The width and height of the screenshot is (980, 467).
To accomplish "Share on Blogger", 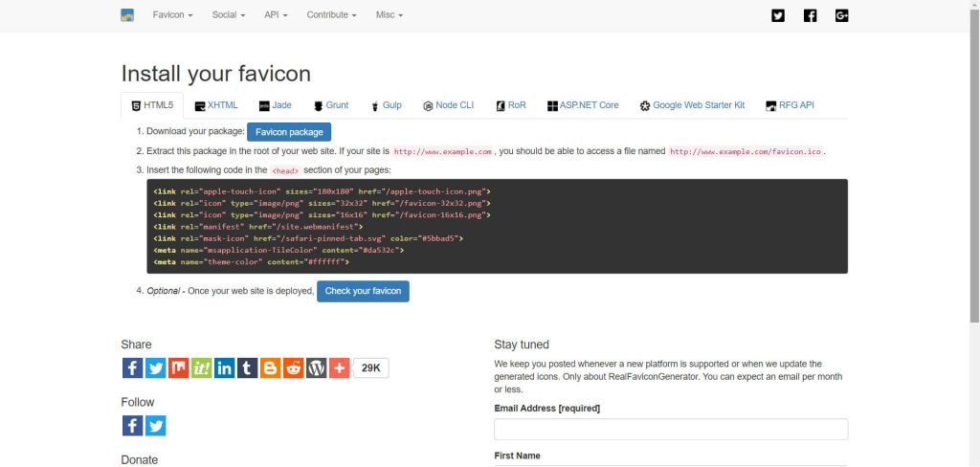I will click(270, 367).
